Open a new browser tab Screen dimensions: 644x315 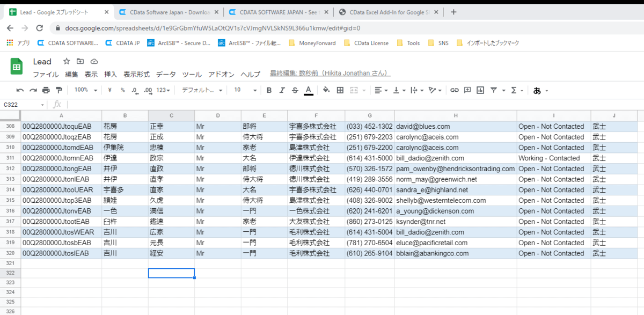click(453, 12)
